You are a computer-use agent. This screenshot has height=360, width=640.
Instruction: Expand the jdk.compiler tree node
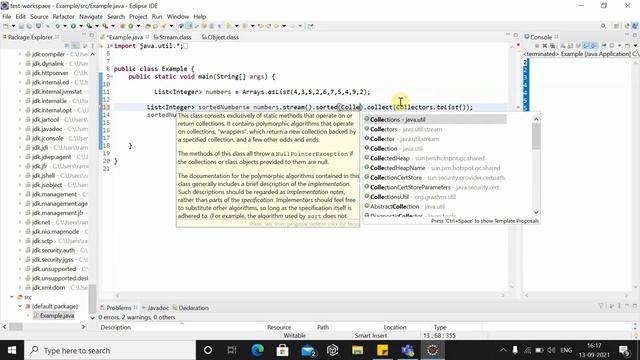point(20,54)
